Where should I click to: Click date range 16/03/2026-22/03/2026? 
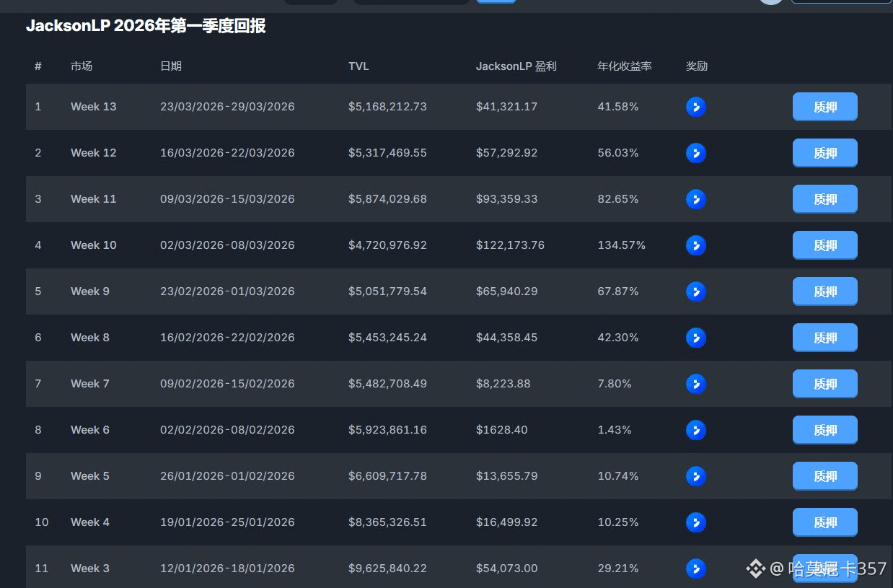[227, 153]
